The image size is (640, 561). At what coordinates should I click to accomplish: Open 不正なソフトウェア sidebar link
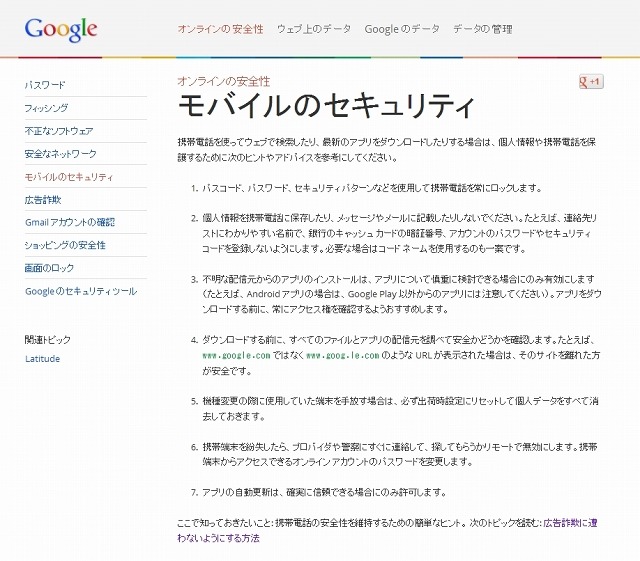coord(59,131)
